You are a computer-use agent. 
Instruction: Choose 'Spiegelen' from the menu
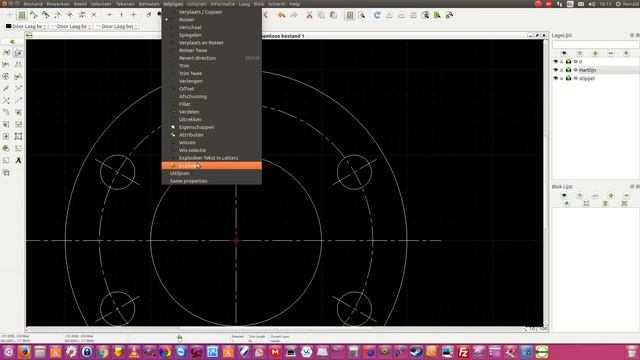211,35
